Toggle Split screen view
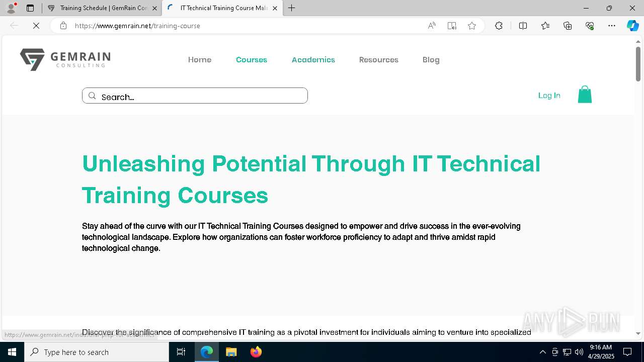 pos(523,26)
